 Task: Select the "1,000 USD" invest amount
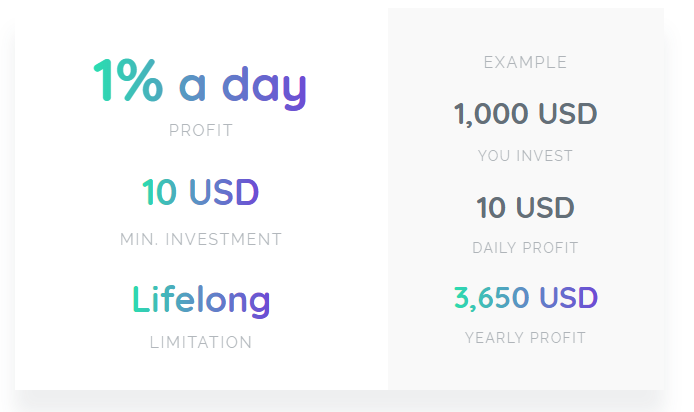tap(525, 114)
